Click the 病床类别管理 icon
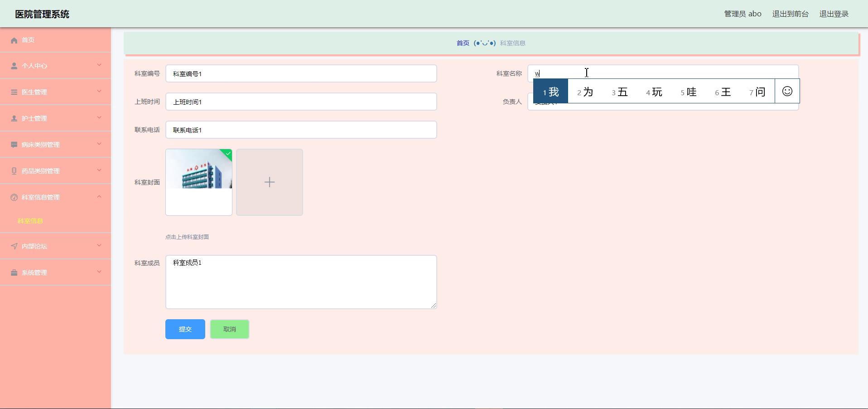Image resolution: width=868 pixels, height=409 pixels. tap(14, 145)
